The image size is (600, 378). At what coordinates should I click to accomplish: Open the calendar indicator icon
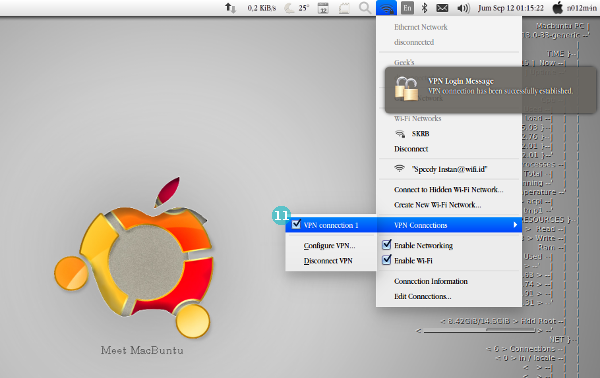tap(323, 8)
